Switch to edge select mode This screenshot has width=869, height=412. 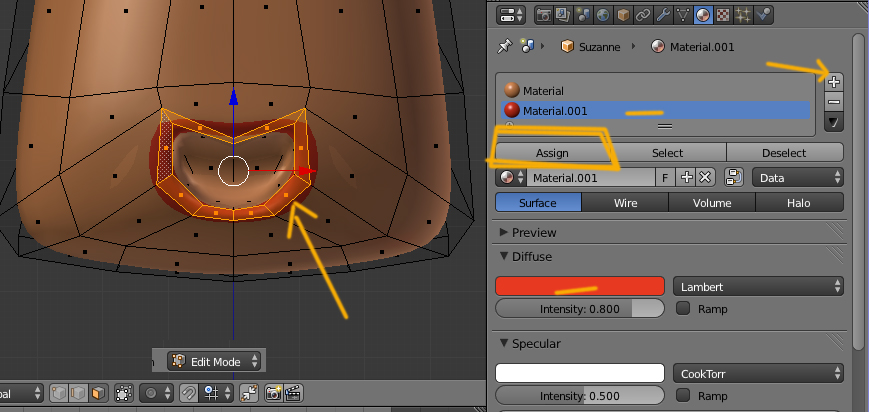tap(78, 394)
